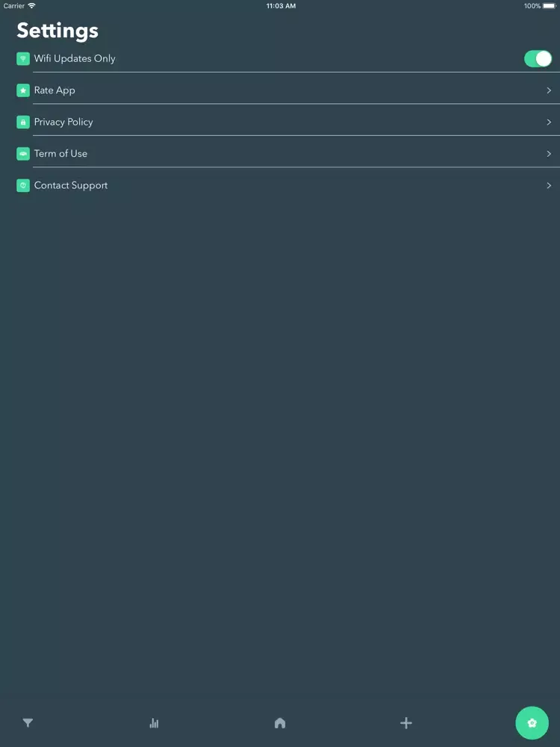
Task: Click the star icon beside Rate App
Action: pyautogui.click(x=23, y=90)
